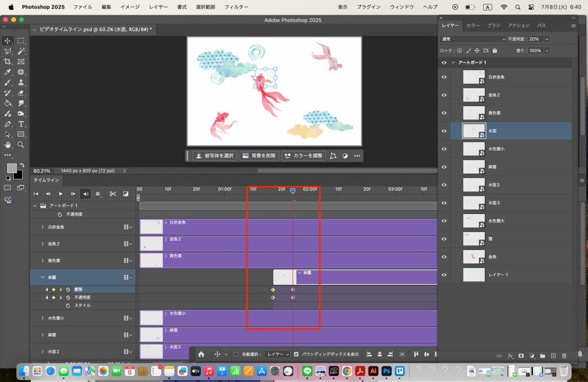Hide the 金魚２ layer in Layers panel
Screen dimensions: 588x382
click(x=444, y=95)
